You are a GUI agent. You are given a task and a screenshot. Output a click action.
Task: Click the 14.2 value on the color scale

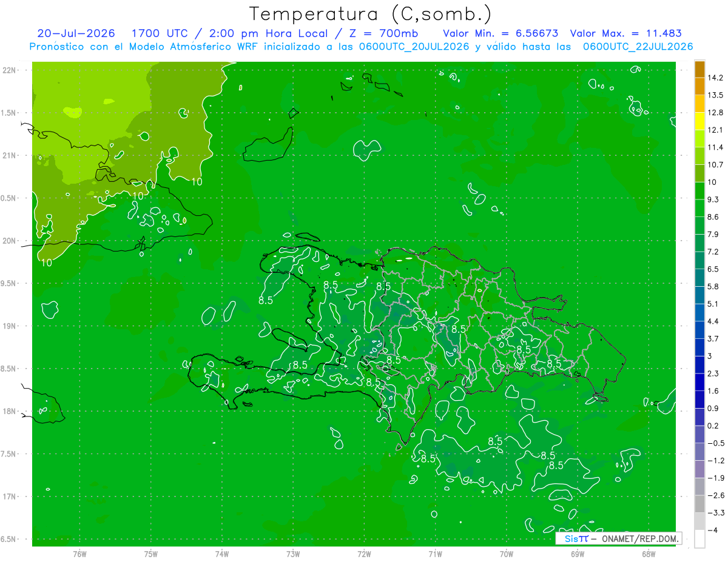pyautogui.click(x=715, y=78)
